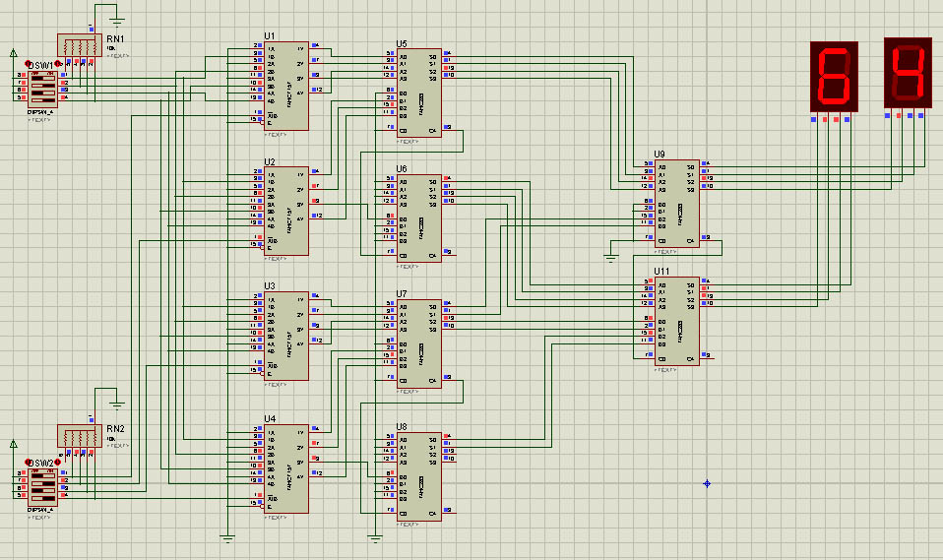Click the red dot right of DSW2 label
943x560 pixels.
58,462
